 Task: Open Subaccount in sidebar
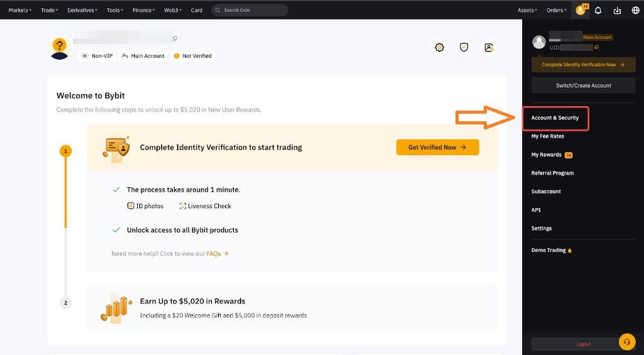(546, 192)
